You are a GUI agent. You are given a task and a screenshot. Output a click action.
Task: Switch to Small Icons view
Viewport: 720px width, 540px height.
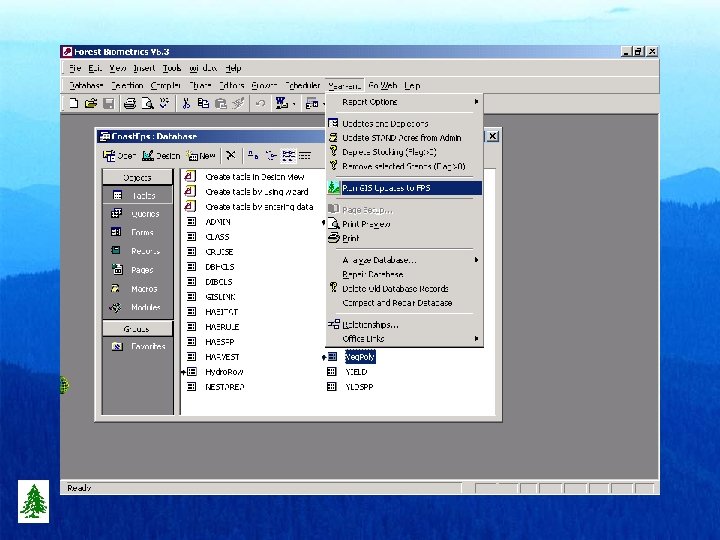(x=271, y=156)
